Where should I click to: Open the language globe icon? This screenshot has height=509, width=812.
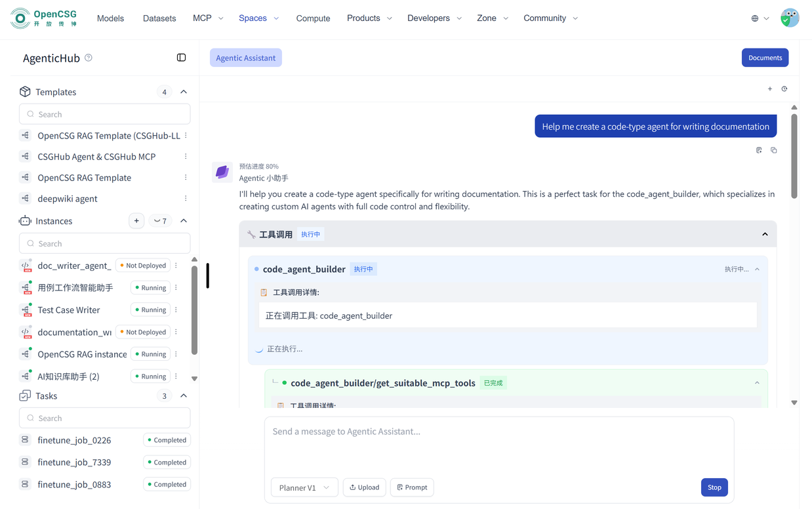tap(755, 18)
